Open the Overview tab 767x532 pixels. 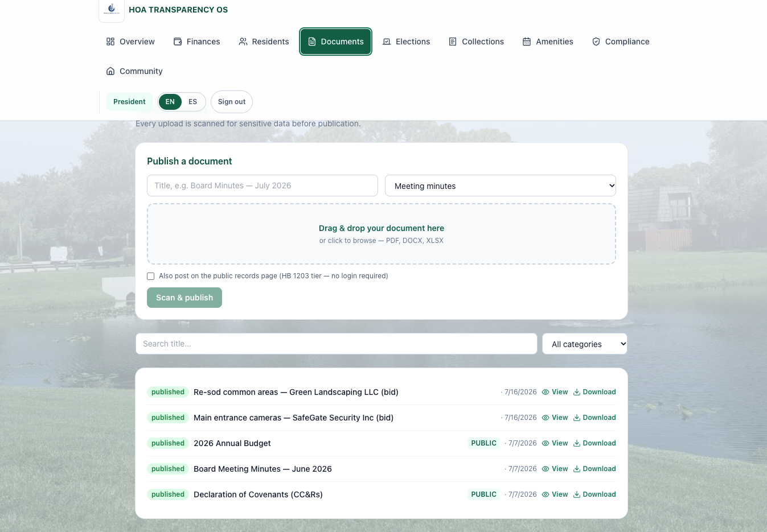[130, 42]
